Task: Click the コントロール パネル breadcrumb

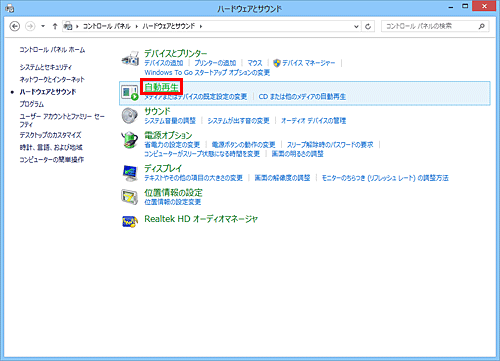Action: coord(107,26)
